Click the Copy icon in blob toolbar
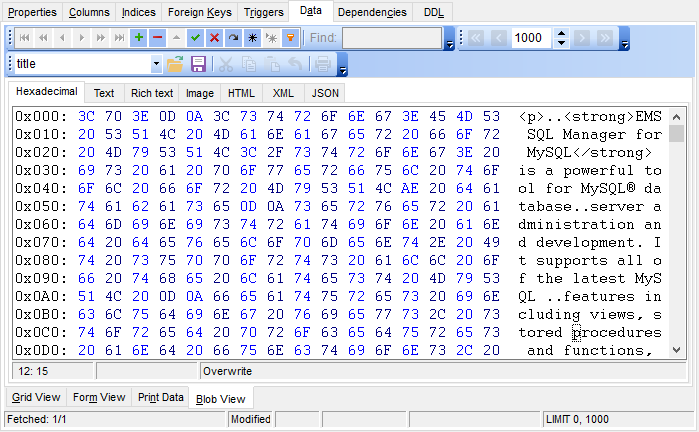 tap(249, 64)
